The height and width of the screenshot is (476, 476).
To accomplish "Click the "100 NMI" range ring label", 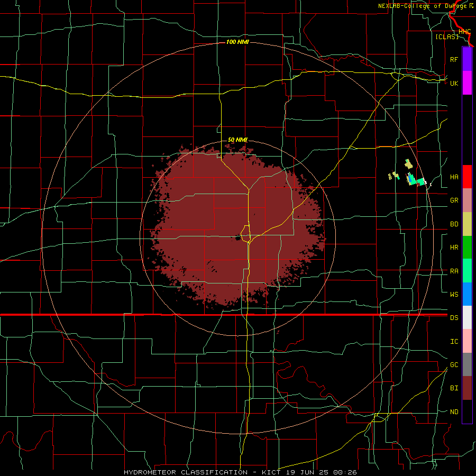I will (x=237, y=42).
